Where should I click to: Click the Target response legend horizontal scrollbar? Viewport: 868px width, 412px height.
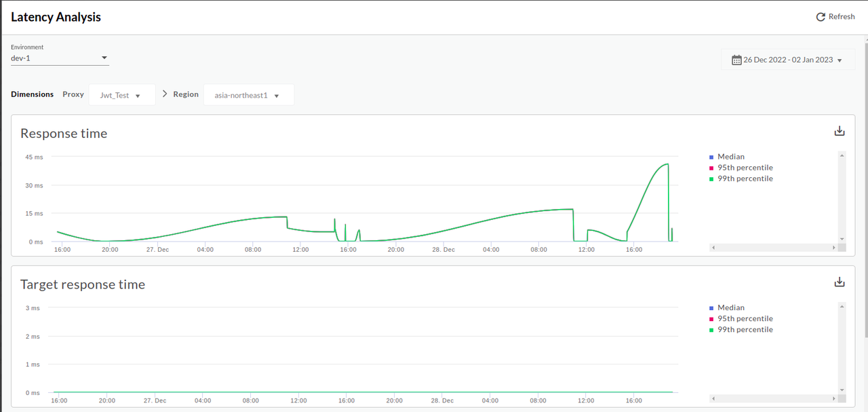click(x=773, y=398)
